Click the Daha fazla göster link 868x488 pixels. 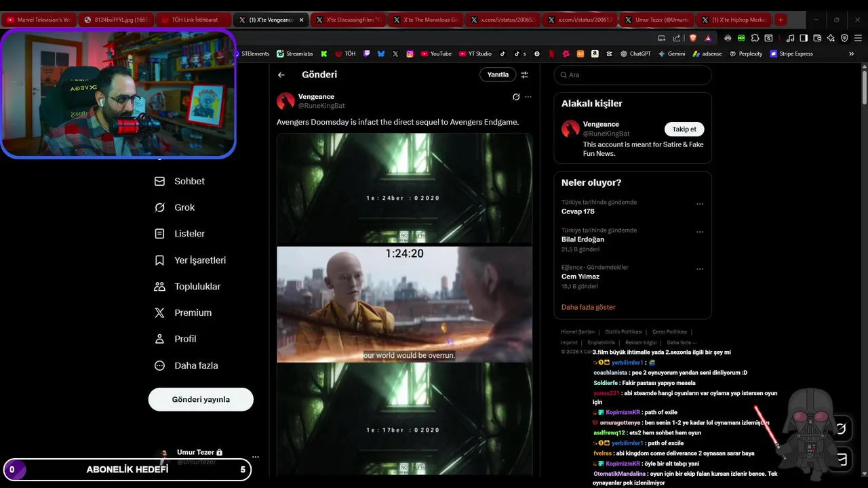[x=588, y=307]
